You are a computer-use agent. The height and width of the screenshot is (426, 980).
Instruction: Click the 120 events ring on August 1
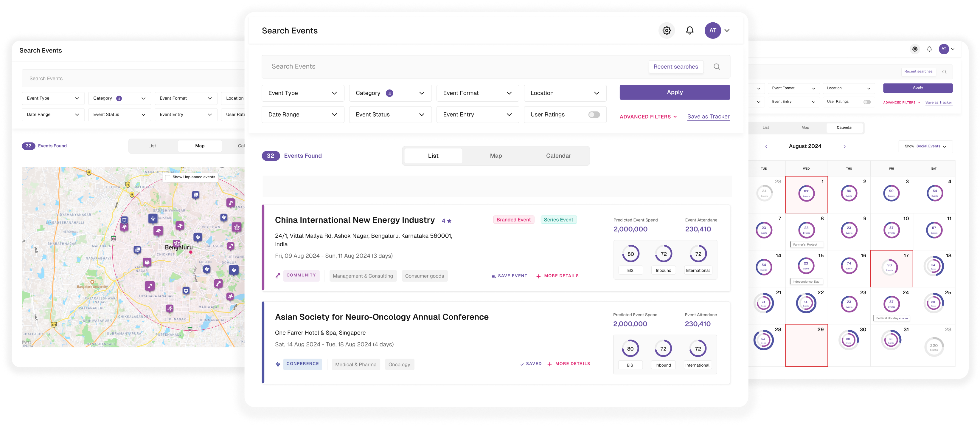point(806,193)
